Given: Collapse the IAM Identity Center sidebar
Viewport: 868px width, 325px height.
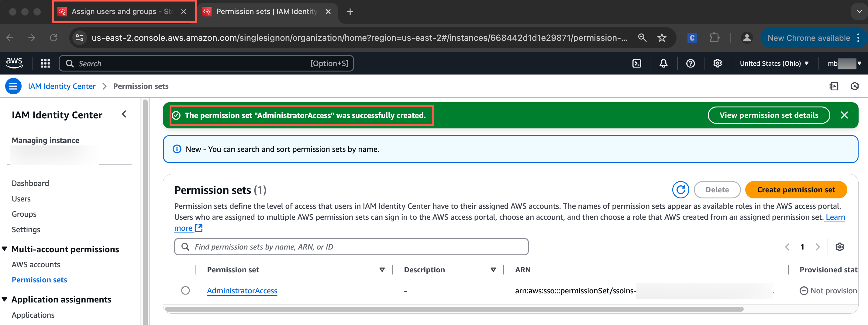Looking at the screenshot, I should pyautogui.click(x=124, y=114).
